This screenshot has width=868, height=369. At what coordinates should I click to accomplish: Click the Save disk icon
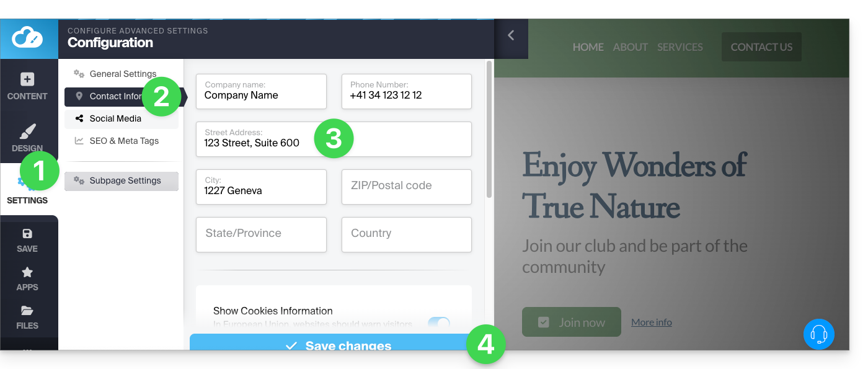(27, 241)
